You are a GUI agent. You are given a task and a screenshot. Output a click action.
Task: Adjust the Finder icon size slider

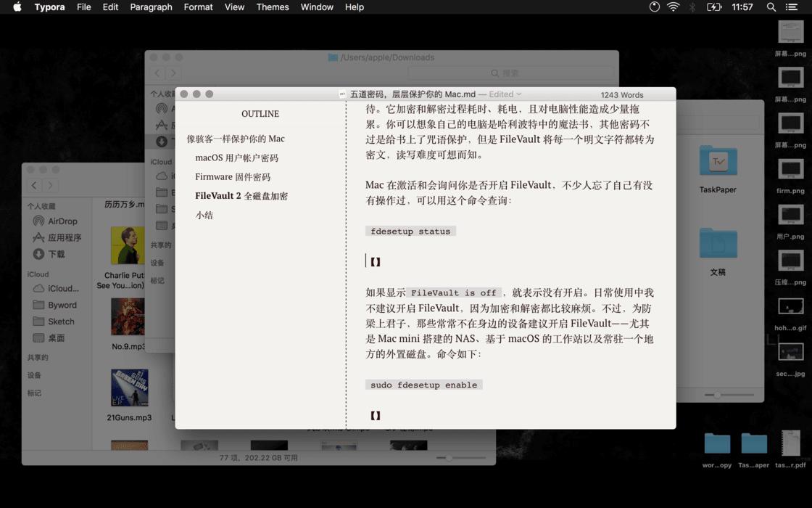460,458
